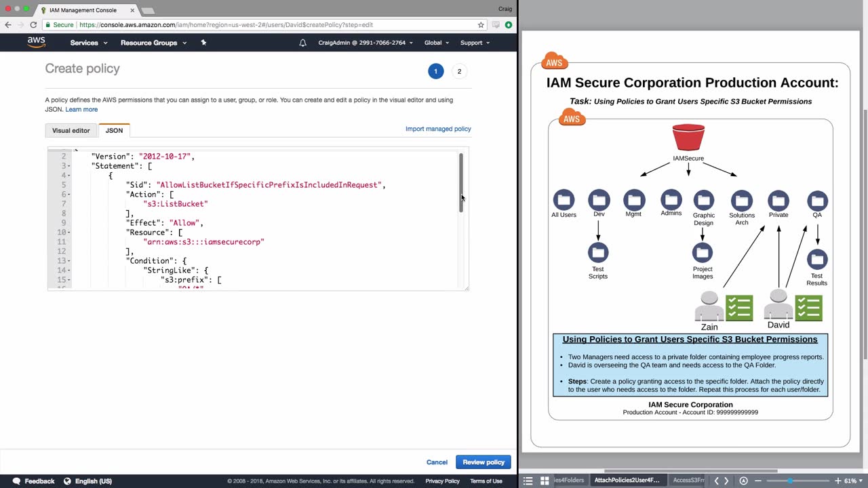This screenshot has width=868, height=488.
Task: Collapse the Condition block at line 13
Action: point(70,261)
